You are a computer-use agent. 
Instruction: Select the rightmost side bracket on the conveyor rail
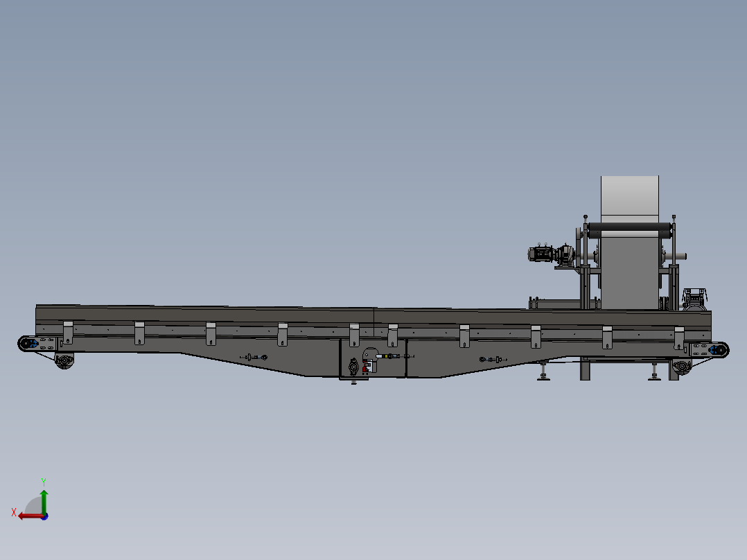pos(679,339)
